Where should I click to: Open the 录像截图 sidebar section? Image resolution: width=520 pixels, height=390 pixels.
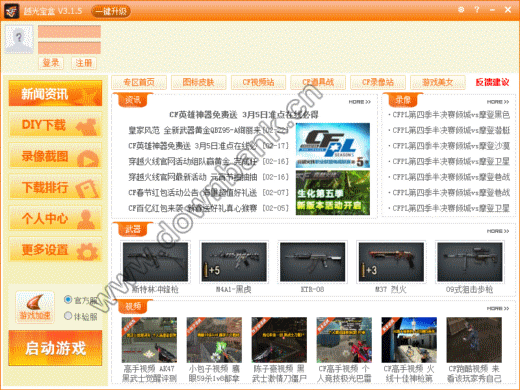tap(55, 156)
